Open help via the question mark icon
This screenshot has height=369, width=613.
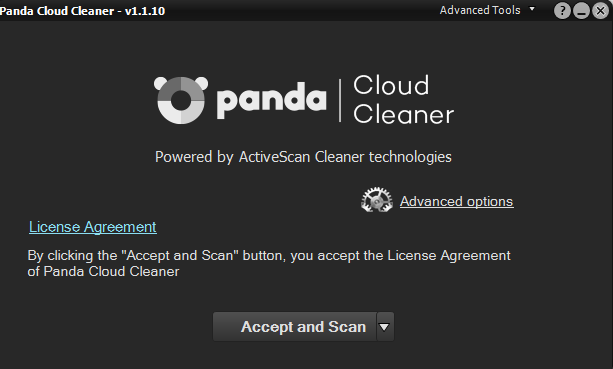coord(562,11)
